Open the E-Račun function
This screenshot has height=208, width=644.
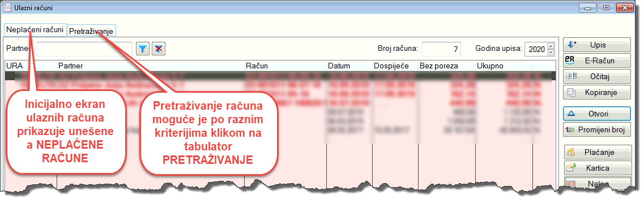tap(597, 60)
